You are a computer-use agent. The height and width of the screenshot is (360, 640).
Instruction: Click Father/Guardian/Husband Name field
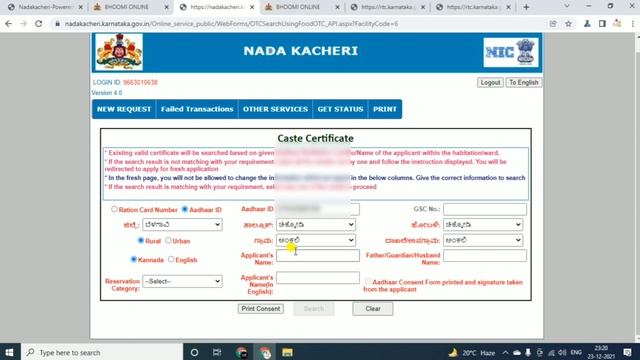485,256
